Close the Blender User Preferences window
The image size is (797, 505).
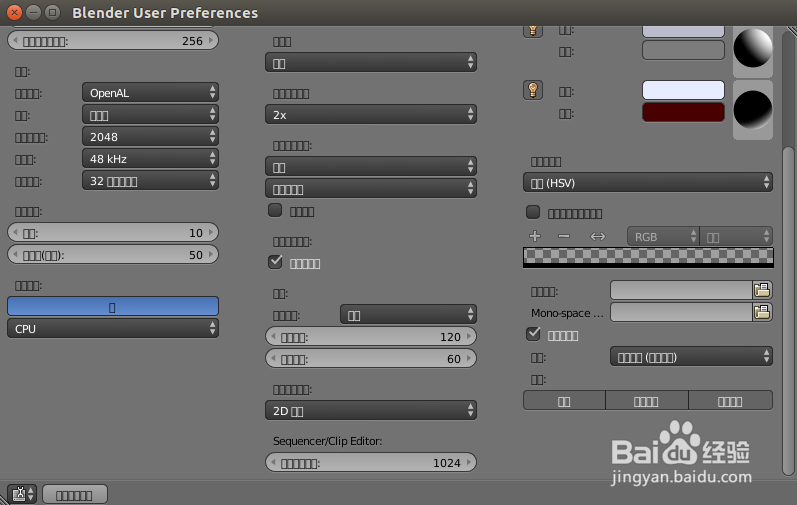click(14, 12)
